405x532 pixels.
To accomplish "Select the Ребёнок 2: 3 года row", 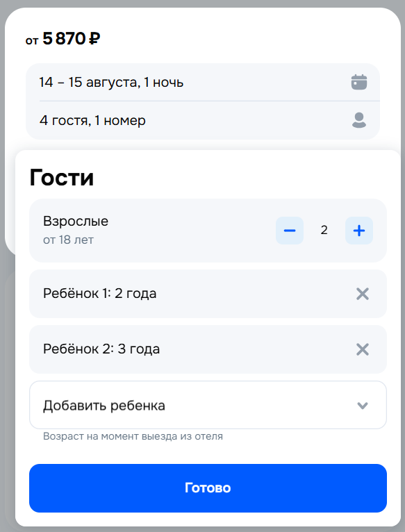I will 208,349.
